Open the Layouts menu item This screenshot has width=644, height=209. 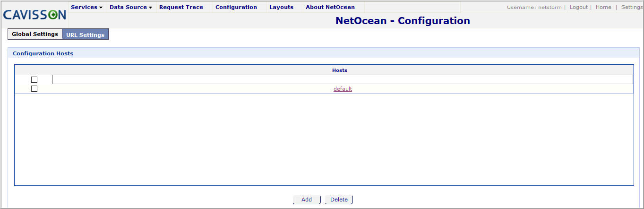tap(282, 7)
